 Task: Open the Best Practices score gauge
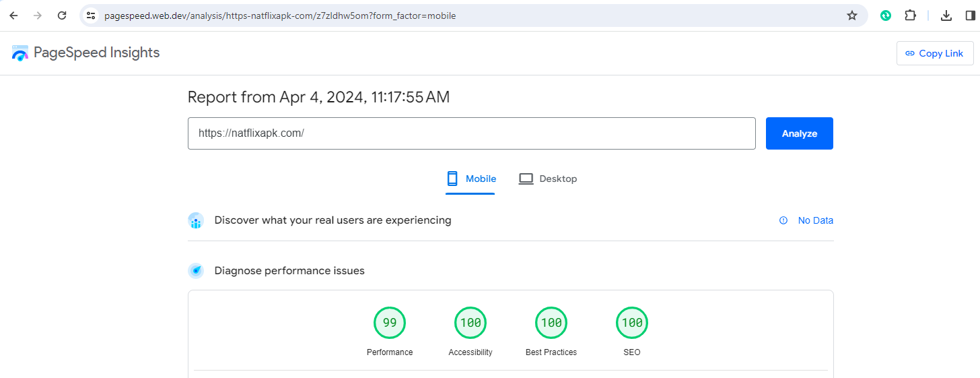(x=551, y=323)
